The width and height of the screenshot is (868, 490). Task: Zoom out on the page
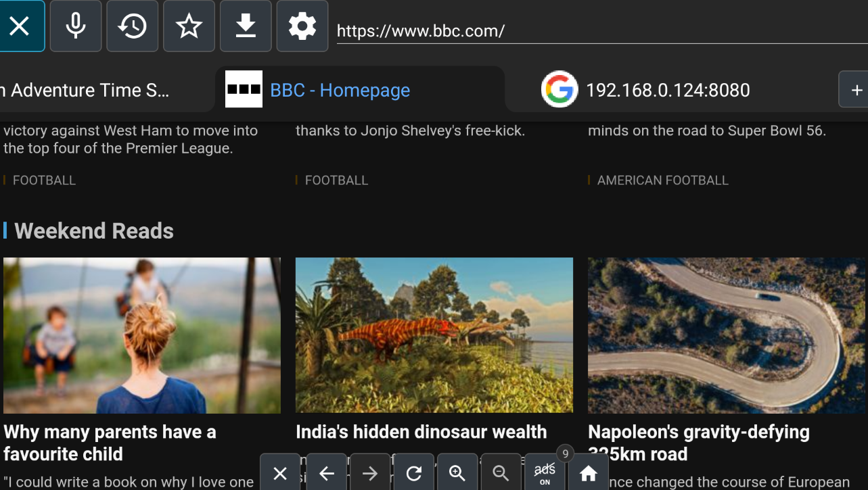501,472
